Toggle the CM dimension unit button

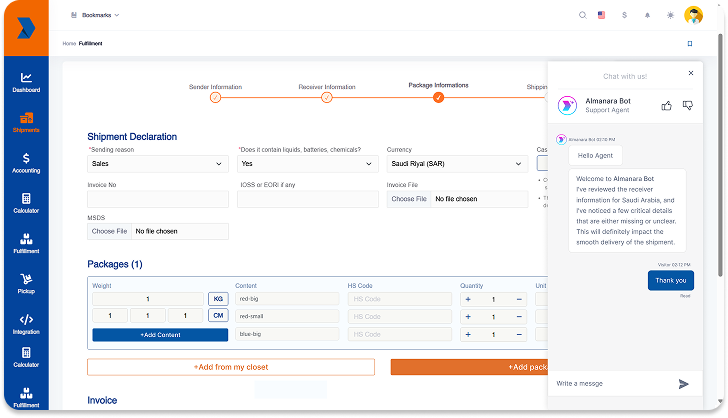click(218, 316)
